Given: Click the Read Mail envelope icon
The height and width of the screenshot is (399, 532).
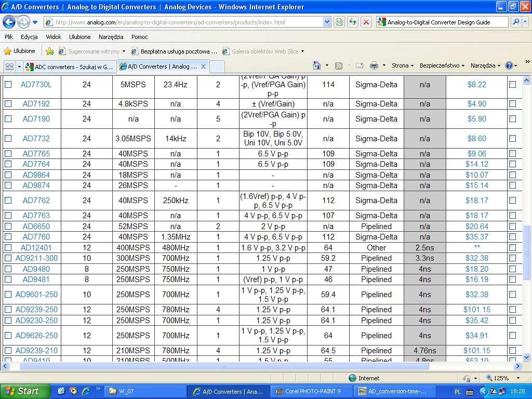Looking at the screenshot, I should click(360, 65).
